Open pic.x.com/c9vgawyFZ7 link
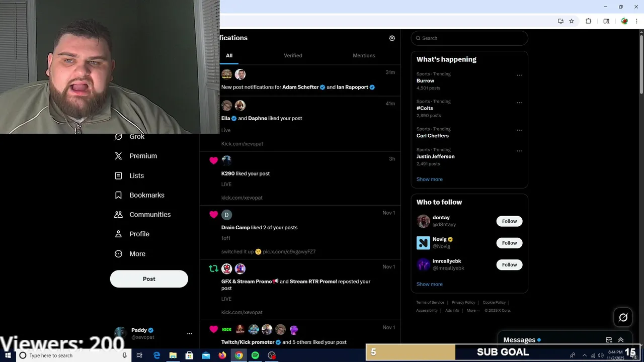Image resolution: width=644 pixels, height=362 pixels. [289, 252]
